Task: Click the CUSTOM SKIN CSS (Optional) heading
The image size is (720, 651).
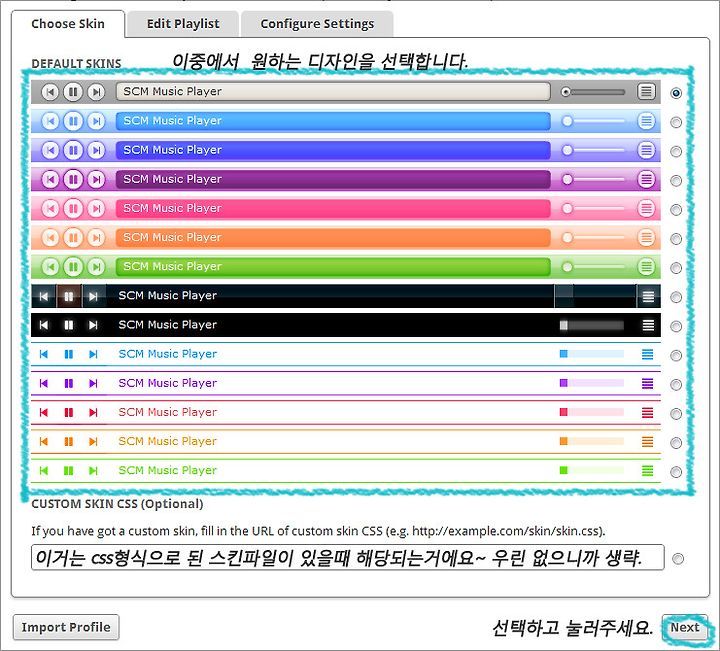Action: [117, 504]
